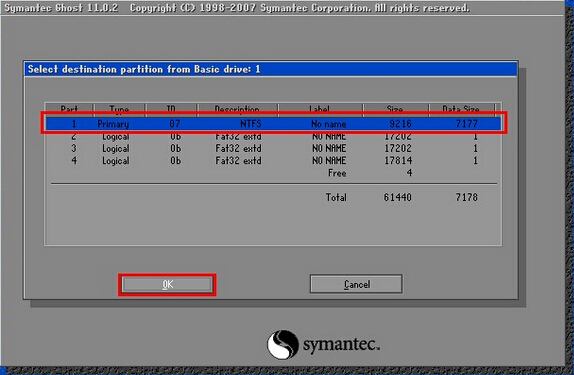
Task: Select partition 1 Primary NTFS row
Action: 273,124
